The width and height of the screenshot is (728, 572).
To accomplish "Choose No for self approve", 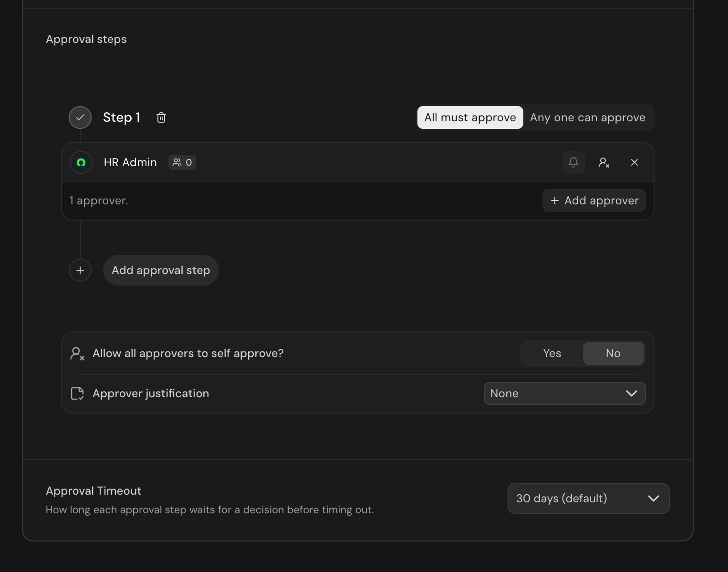I will [x=614, y=353].
